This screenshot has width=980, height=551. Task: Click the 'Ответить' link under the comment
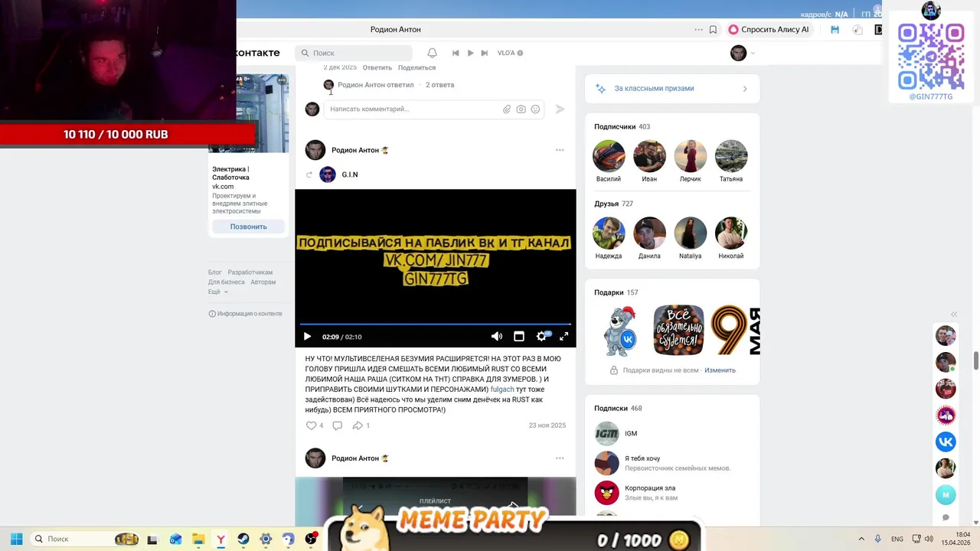point(377,68)
